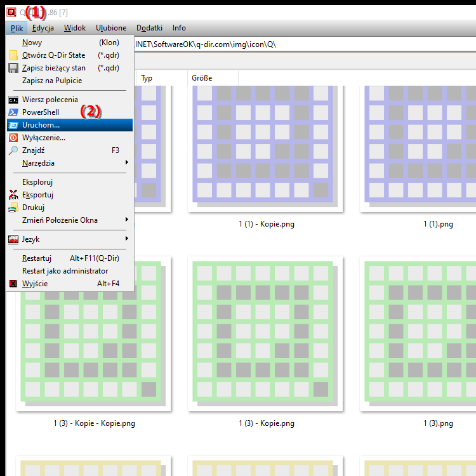
Task: Click the Q-Dir application icon in title bar
Action: [x=11, y=12]
